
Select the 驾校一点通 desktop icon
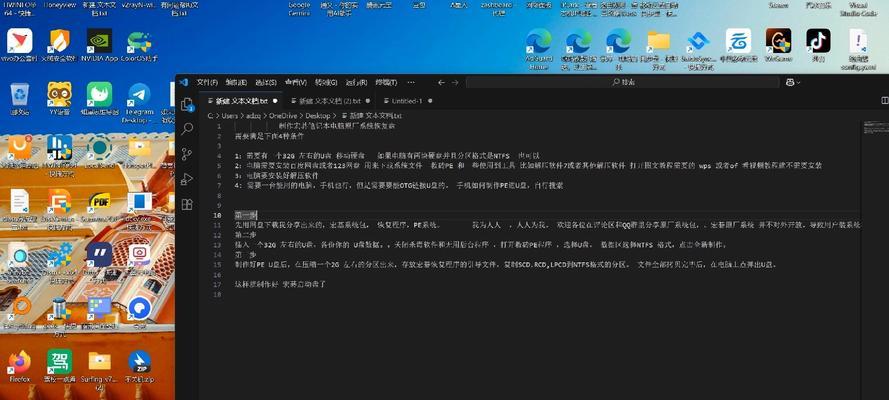coord(60,366)
